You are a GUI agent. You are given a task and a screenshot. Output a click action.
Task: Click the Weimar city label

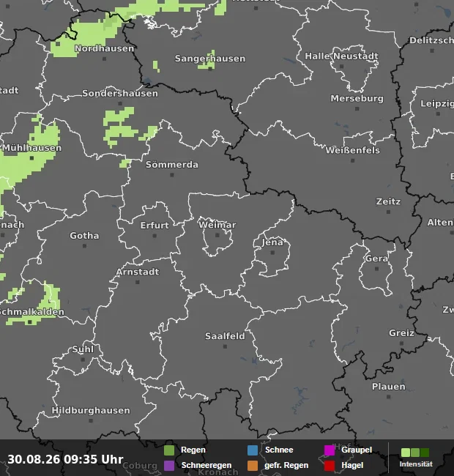[x=217, y=225]
